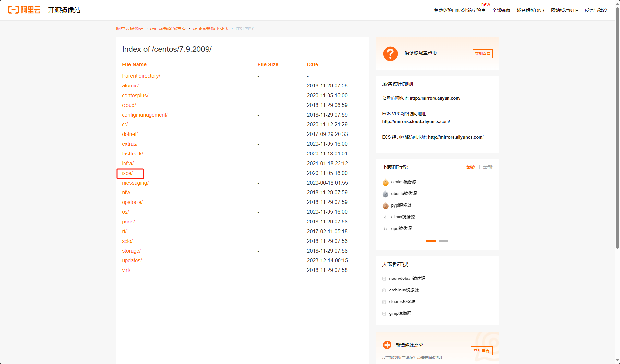Viewport: 620px width, 364px height.
Task: Click the document icon beside archlinux
Action: [384, 290]
